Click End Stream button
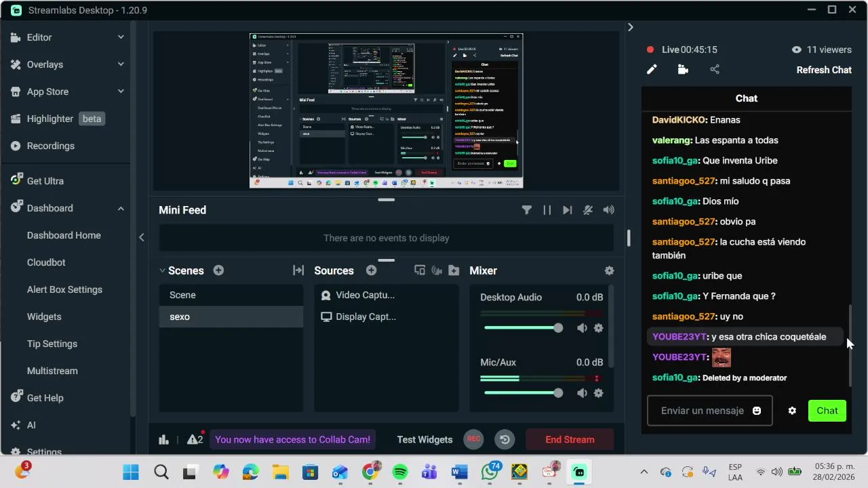Image resolution: width=868 pixels, height=488 pixels. tap(570, 439)
